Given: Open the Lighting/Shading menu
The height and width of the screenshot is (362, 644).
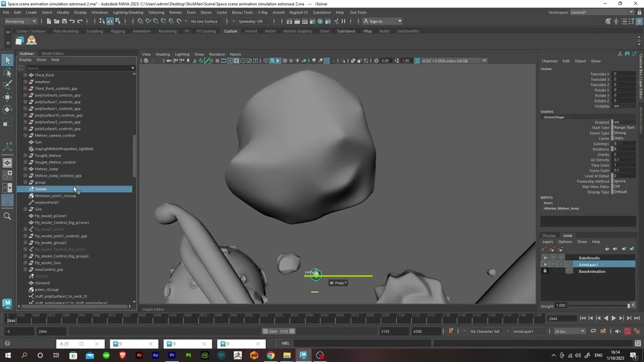Looking at the screenshot, I should (x=128, y=12).
